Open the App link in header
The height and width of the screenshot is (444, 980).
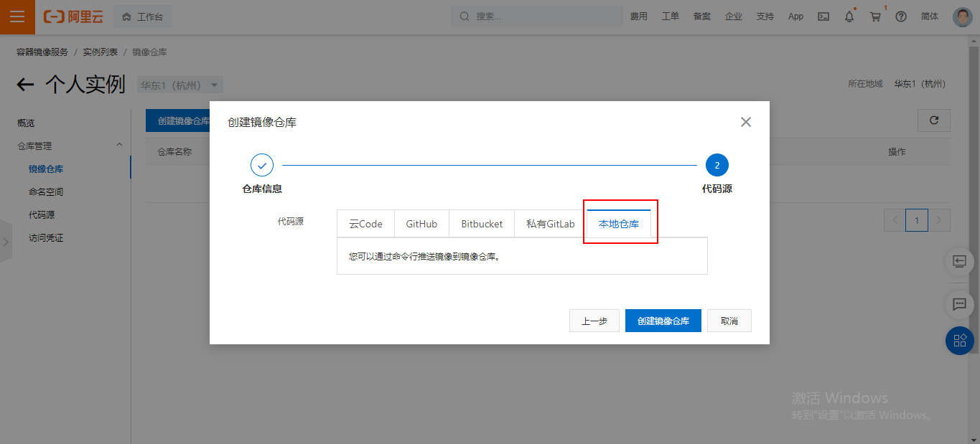(795, 16)
